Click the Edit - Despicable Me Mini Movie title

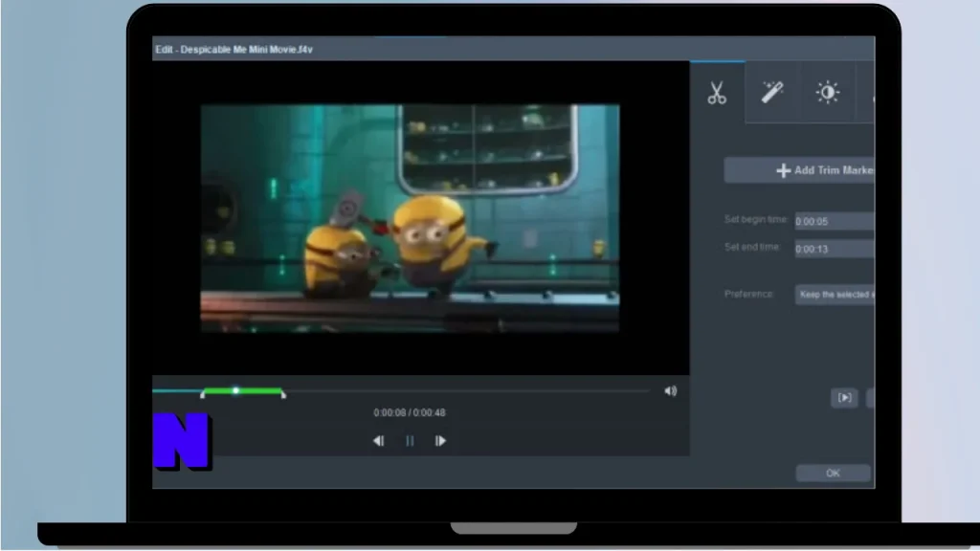click(x=234, y=50)
